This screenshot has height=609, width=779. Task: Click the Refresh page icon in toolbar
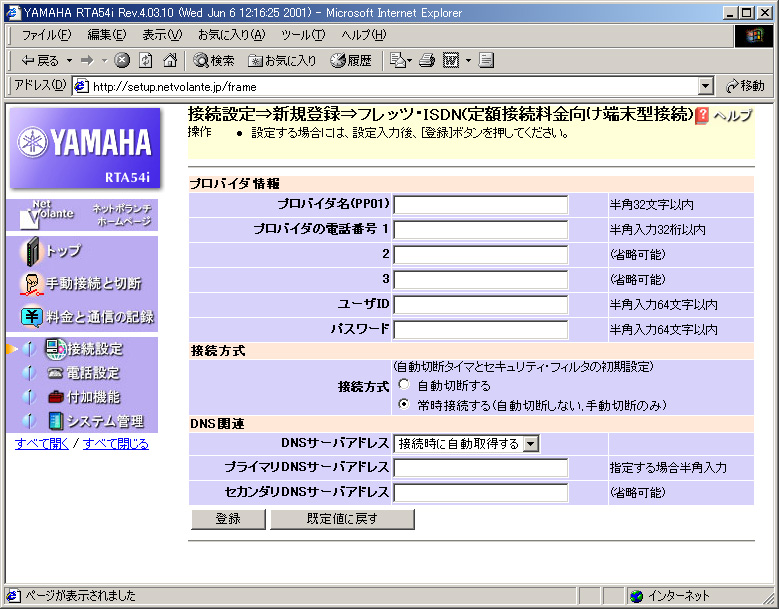click(146, 61)
